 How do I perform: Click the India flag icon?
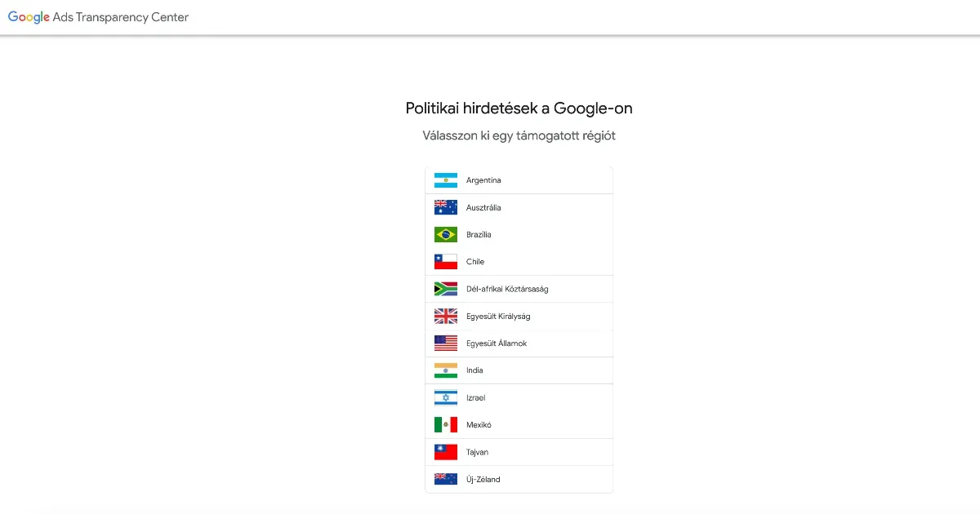coord(445,370)
